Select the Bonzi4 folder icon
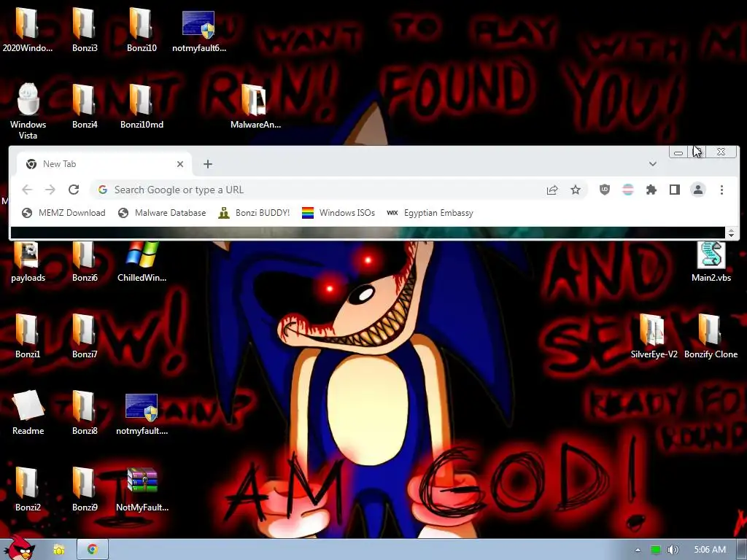 coord(85,106)
